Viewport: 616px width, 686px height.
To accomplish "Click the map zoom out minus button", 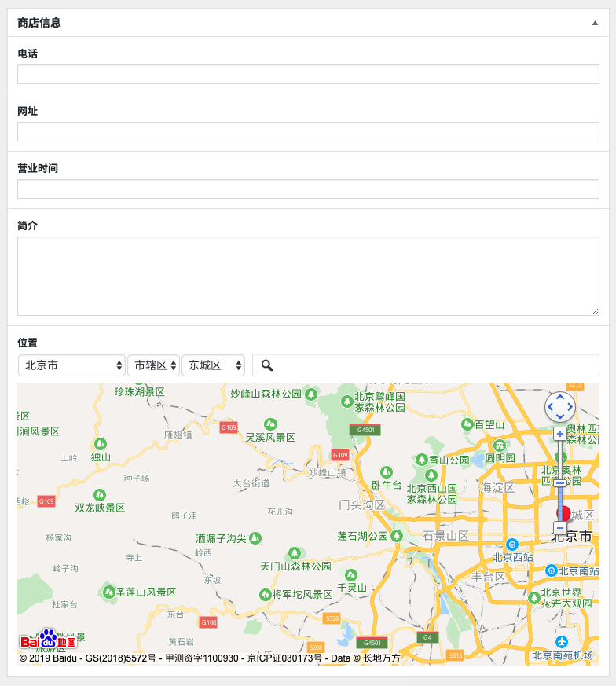I will [x=560, y=528].
